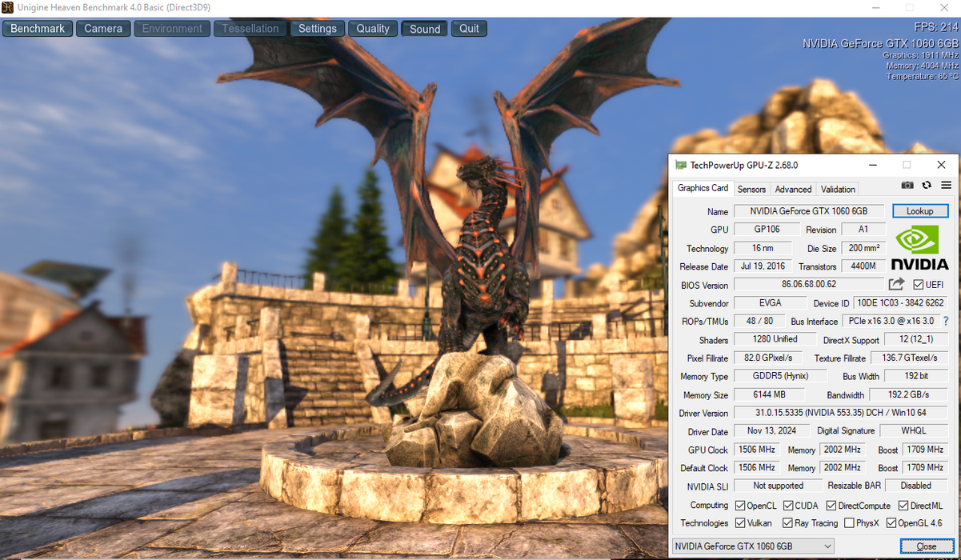Click the Revision A1 field

[863, 229]
